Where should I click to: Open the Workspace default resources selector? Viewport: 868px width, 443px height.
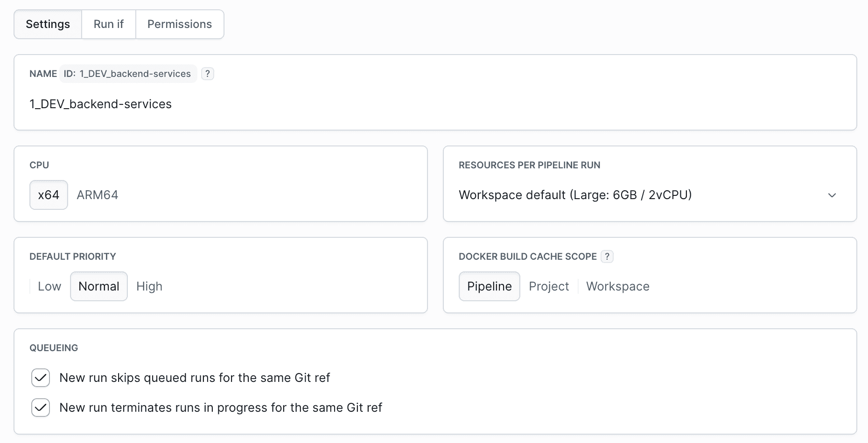(575, 195)
